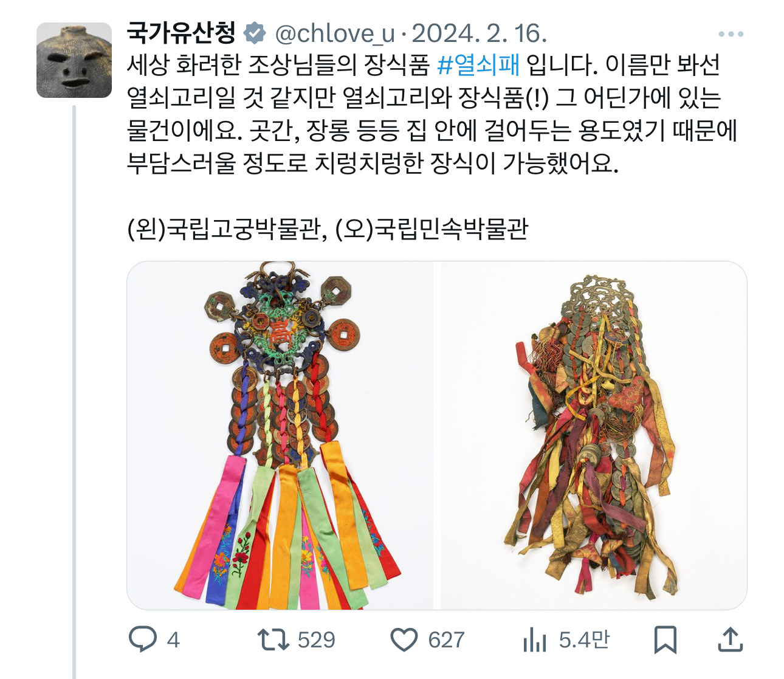The image size is (784, 679).
Task: Click the 5.4만 view count
Action: coord(584,640)
